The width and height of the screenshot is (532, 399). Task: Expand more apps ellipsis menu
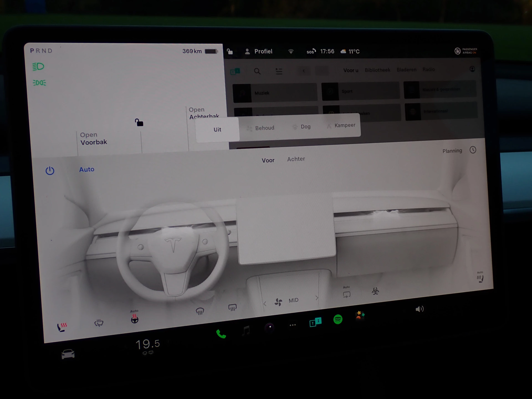pyautogui.click(x=293, y=325)
